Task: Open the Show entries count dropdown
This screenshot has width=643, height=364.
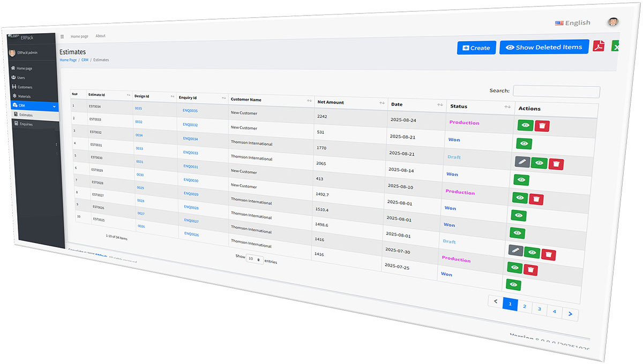Action: click(x=255, y=259)
